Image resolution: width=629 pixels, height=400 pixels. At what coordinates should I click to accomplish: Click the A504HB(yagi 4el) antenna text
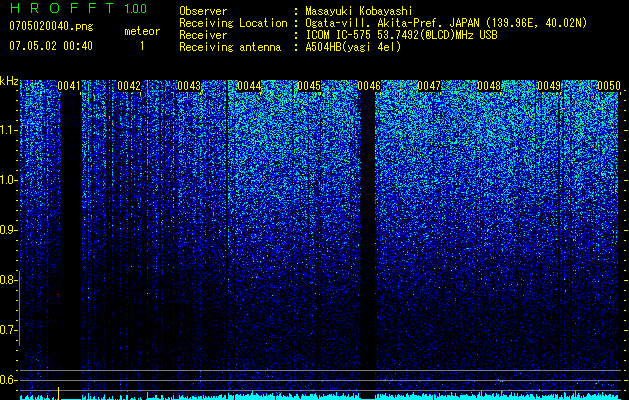click(x=353, y=47)
